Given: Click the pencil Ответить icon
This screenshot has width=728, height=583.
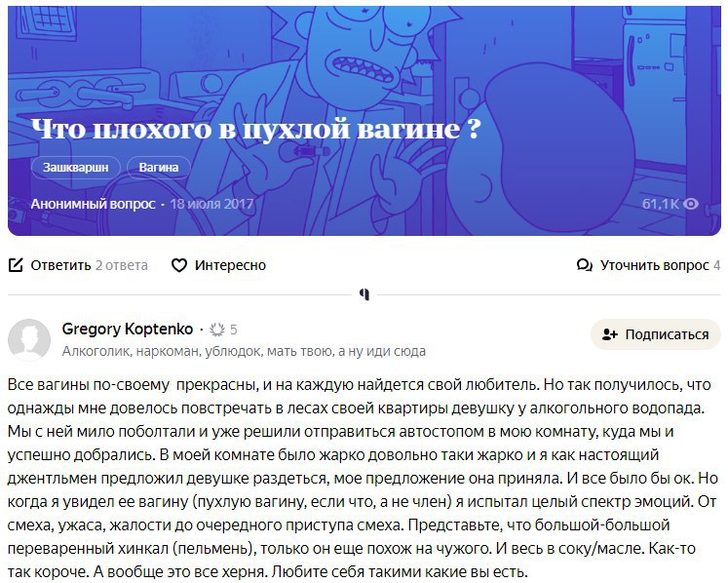Looking at the screenshot, I should (16, 265).
